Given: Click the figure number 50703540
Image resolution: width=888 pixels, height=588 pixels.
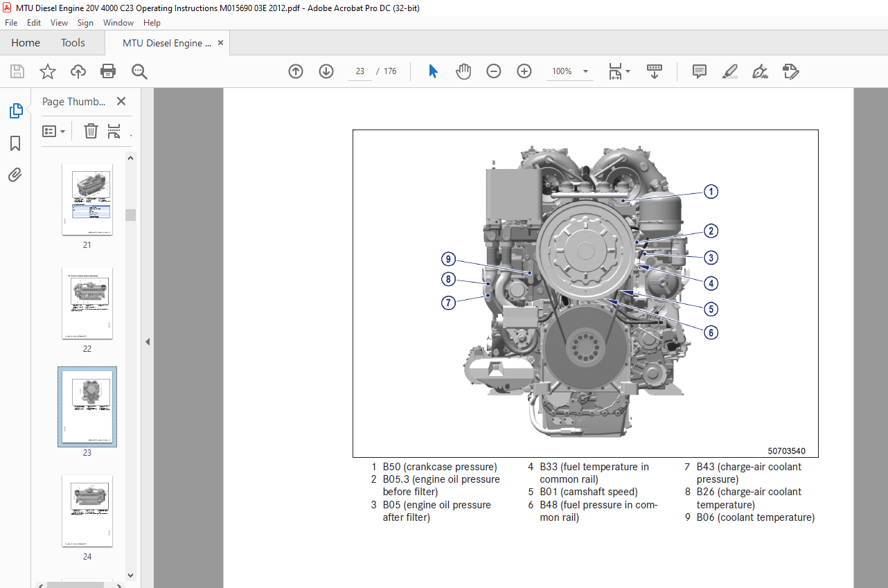Looking at the screenshot, I should pos(787,451).
